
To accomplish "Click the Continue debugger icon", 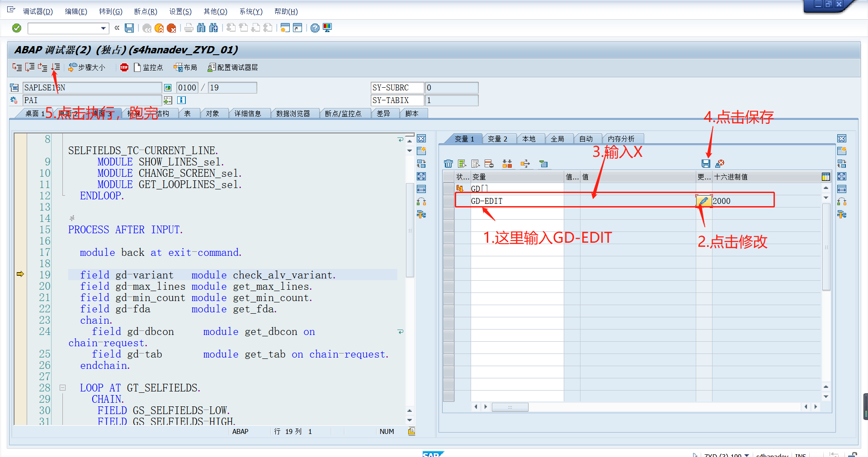I will click(x=55, y=67).
